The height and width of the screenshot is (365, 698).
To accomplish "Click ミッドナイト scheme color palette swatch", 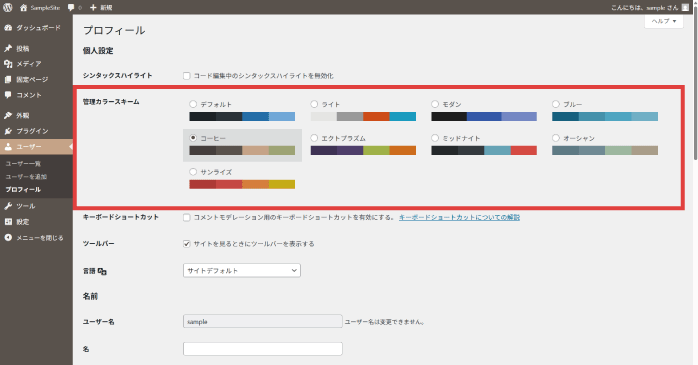I will pyautogui.click(x=484, y=150).
